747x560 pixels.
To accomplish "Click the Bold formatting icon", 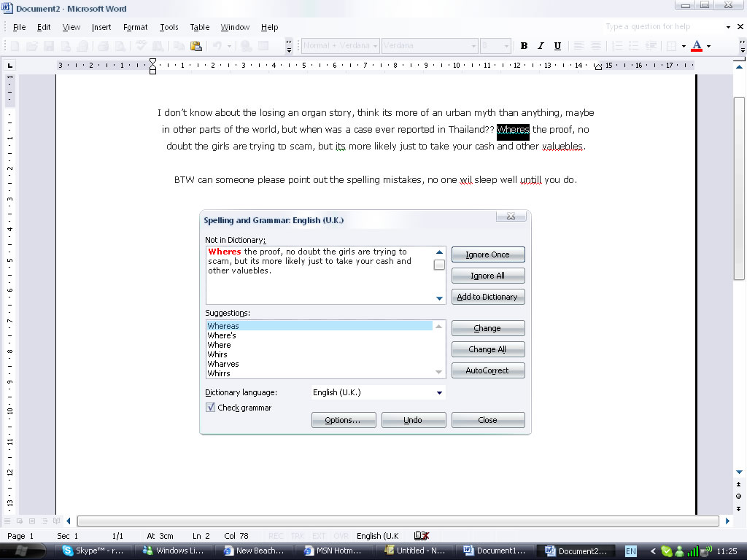I will [x=524, y=46].
